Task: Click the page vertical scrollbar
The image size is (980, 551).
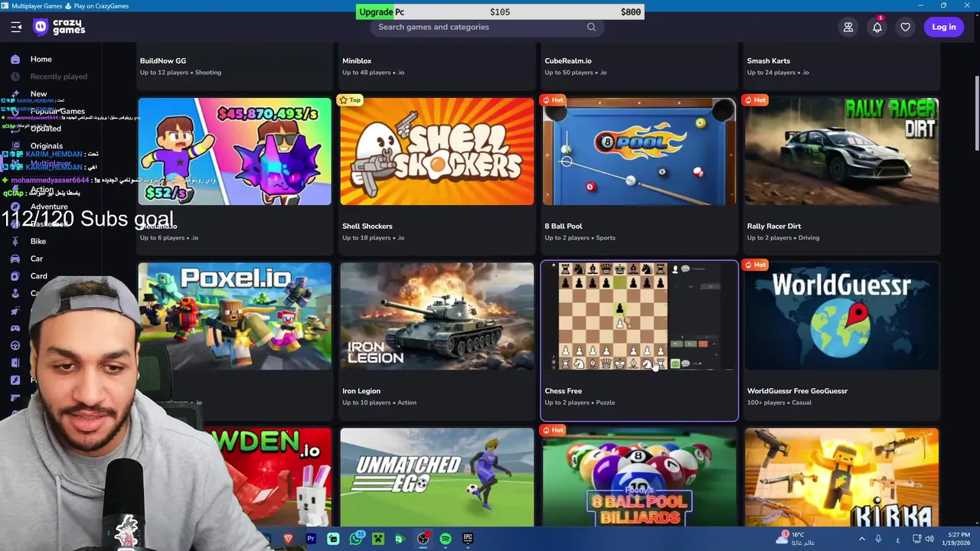Action: pos(976,115)
